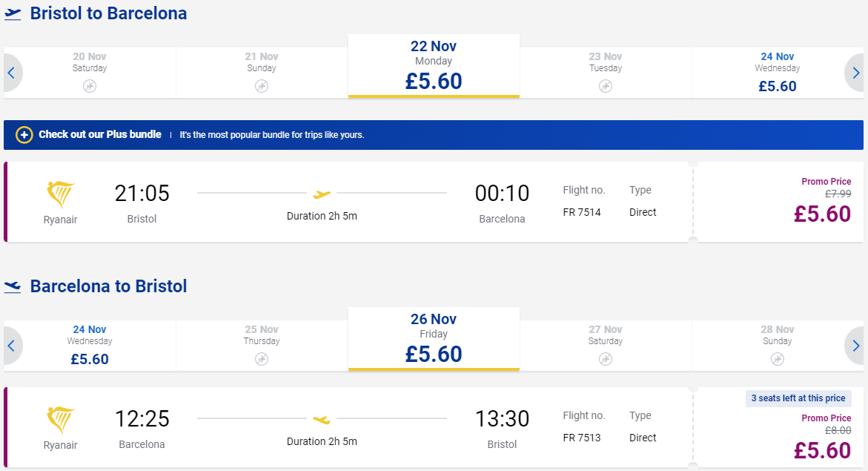Open the Check out our Plus bundle link
Image resolution: width=868 pixels, height=471 pixels.
pos(100,135)
